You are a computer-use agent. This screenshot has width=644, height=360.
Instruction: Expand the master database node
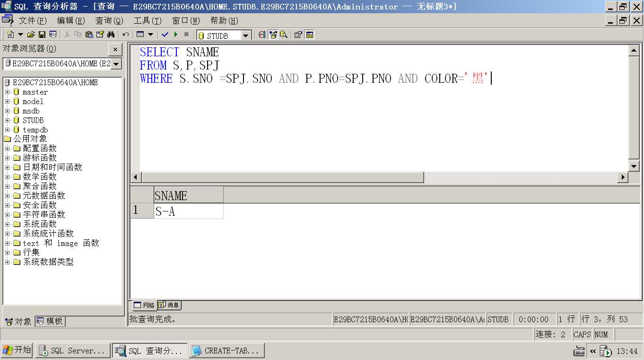(7, 92)
